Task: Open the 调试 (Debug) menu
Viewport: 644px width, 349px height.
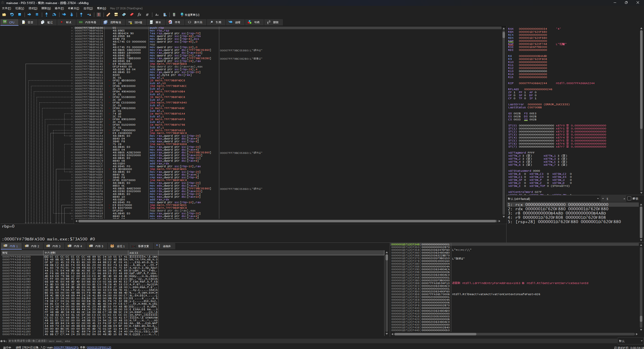Action: coord(33,8)
